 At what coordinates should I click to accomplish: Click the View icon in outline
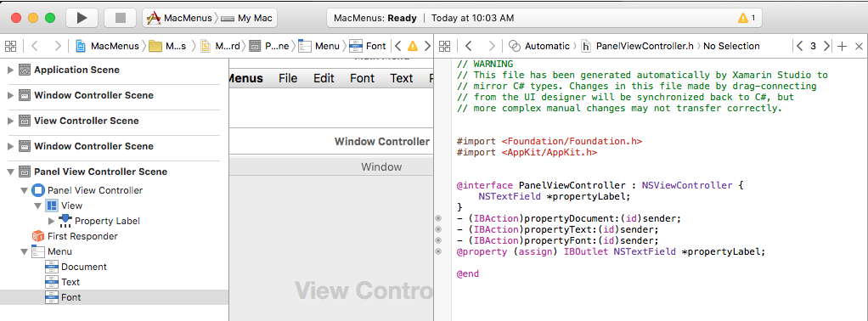[52, 206]
